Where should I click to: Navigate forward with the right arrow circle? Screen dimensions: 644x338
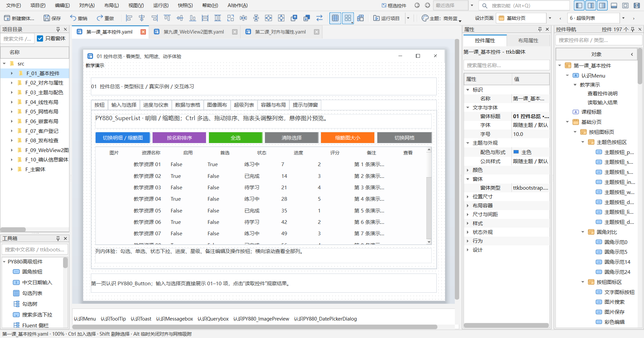(427, 5)
